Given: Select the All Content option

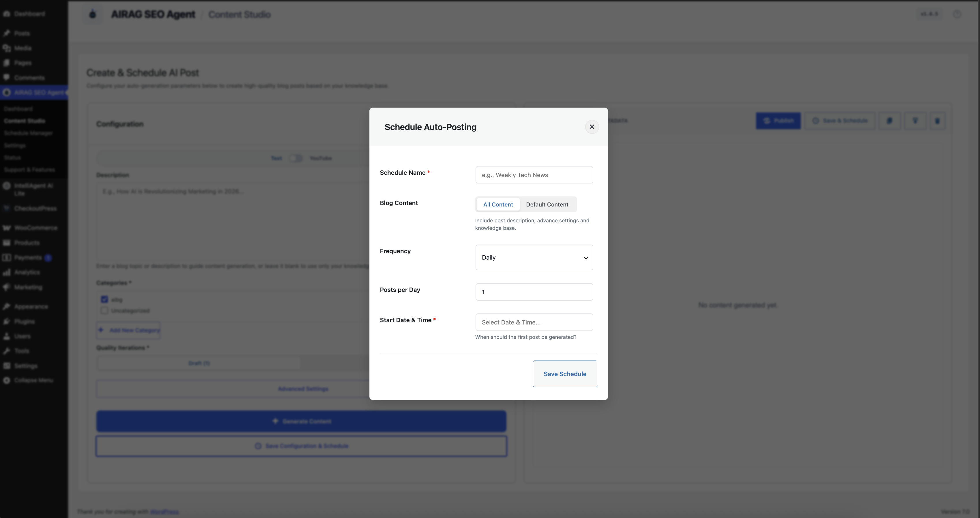Looking at the screenshot, I should [x=498, y=204].
